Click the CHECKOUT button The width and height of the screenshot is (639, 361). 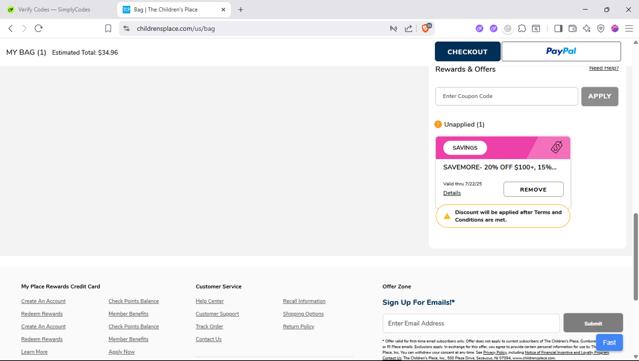[467, 52]
